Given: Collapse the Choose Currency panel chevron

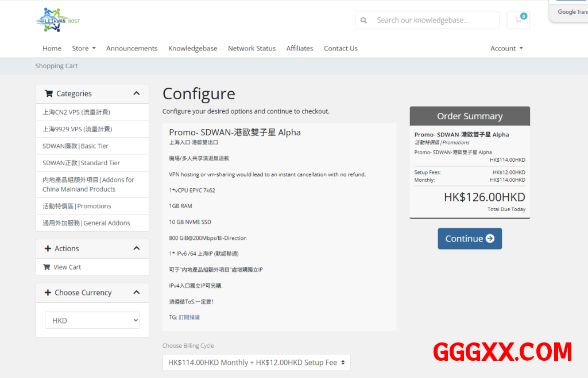Looking at the screenshot, I should point(136,293).
